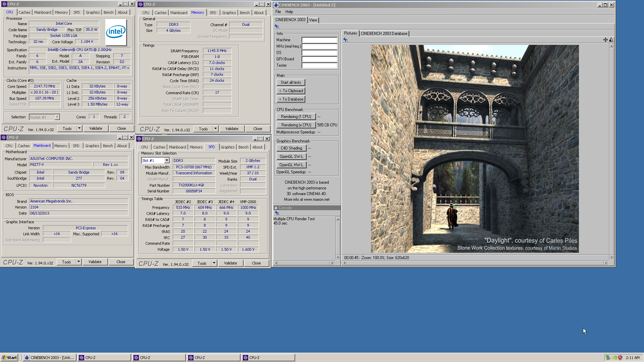Open the File menu in CINEBENCH

(x=278, y=12)
